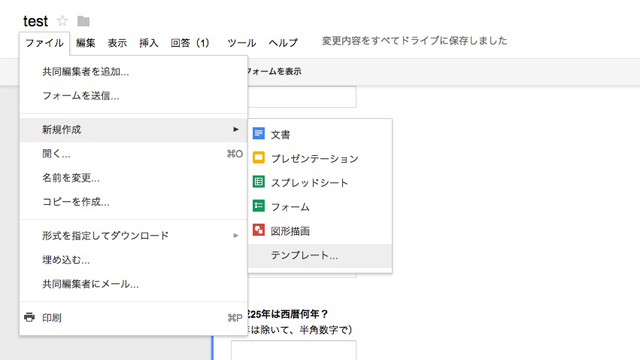The height and width of the screenshot is (360, 640).
Task: Open the 編集 menu
Action: pyautogui.click(x=86, y=43)
